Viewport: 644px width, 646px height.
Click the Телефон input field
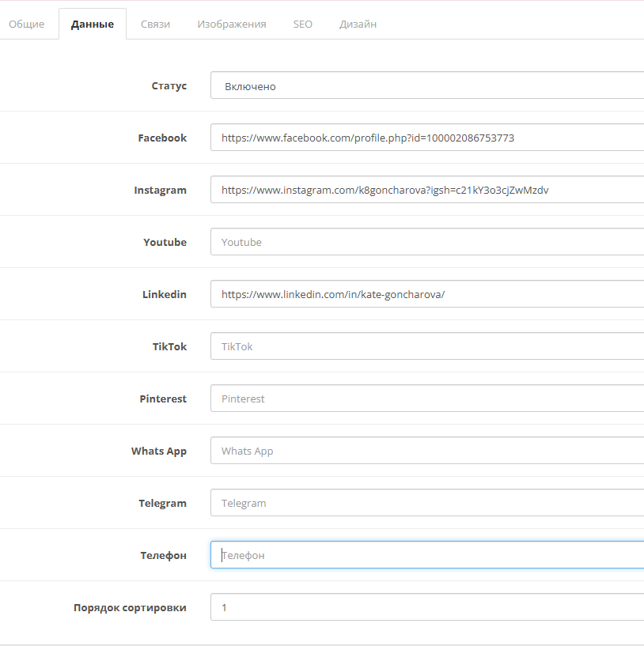427,555
